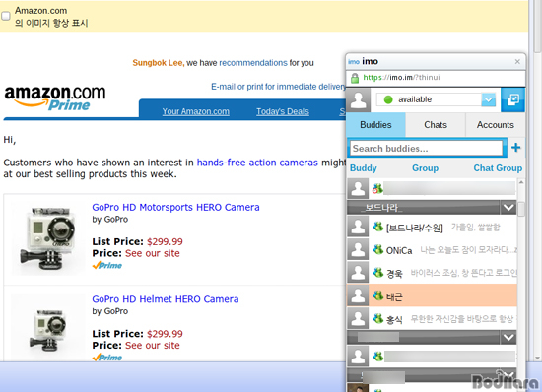The image size is (542, 392).
Task: Open chat with buddy 홍식
Action: point(432,318)
